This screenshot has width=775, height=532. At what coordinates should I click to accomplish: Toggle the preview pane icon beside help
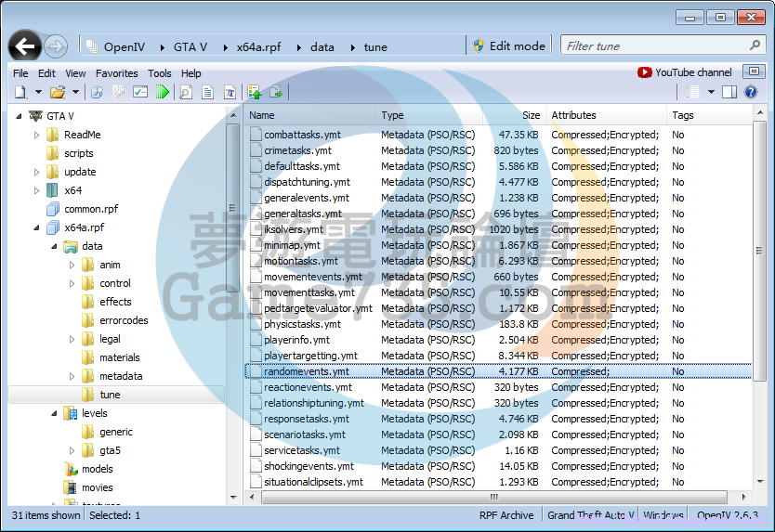click(729, 92)
